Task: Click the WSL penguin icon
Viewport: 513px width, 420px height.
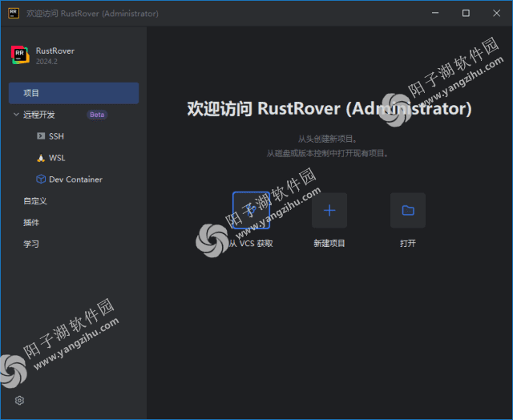Action: coord(41,158)
